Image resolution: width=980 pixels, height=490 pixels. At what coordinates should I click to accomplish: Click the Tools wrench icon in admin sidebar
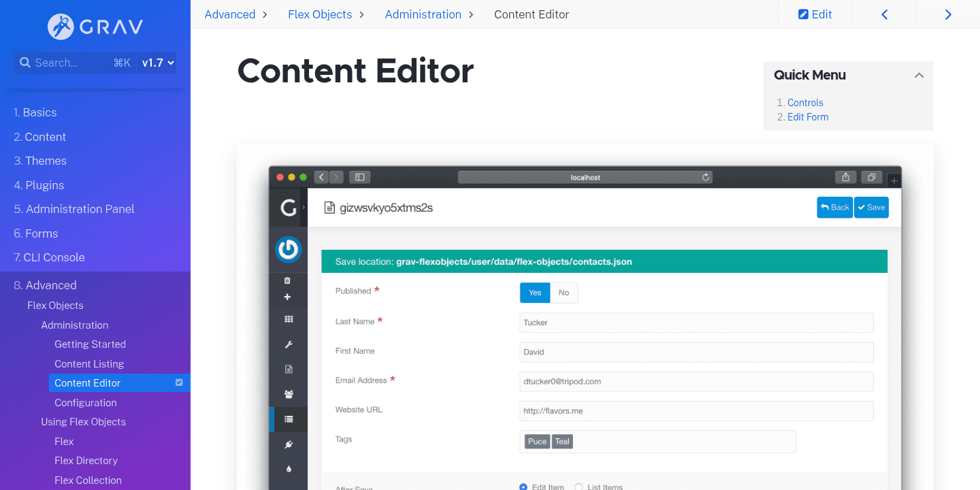coord(288,344)
